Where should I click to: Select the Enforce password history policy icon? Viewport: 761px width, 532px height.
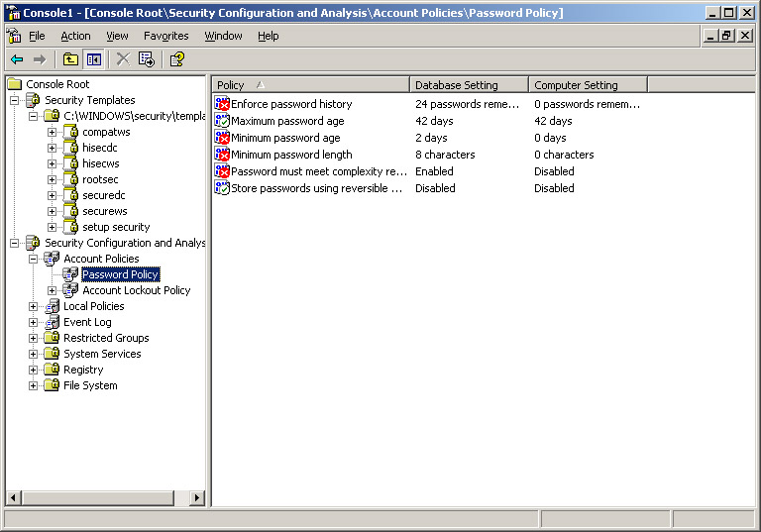(222, 104)
